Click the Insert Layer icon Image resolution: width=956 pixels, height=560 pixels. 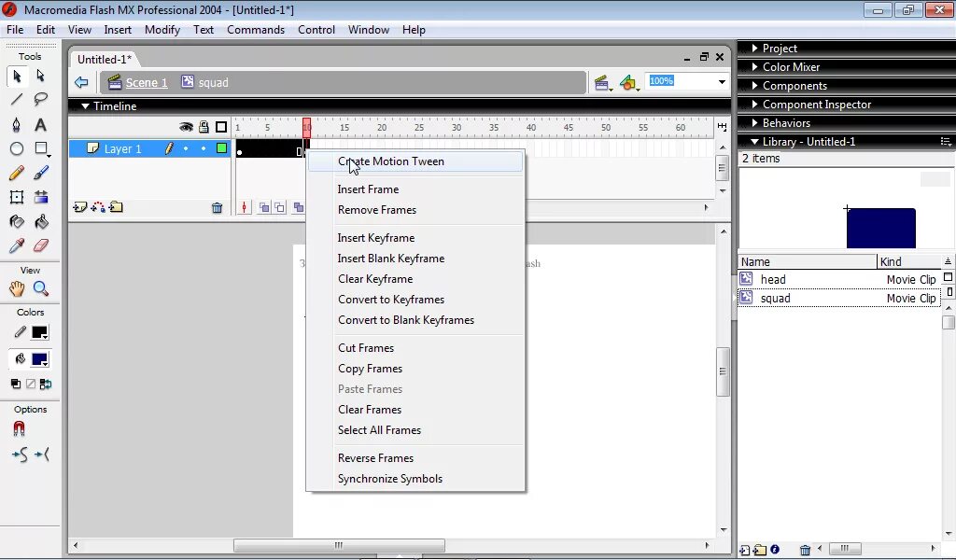[80, 208]
